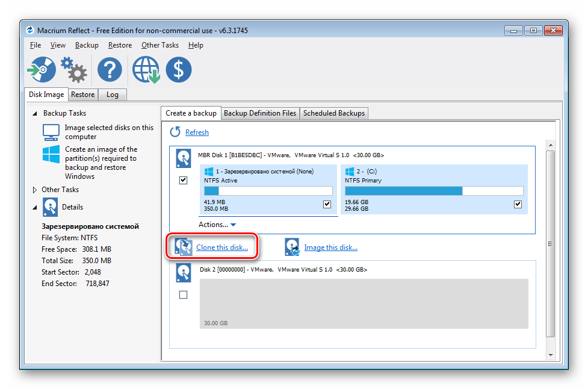
Task: Open settings via the gears icon
Action: pos(75,70)
